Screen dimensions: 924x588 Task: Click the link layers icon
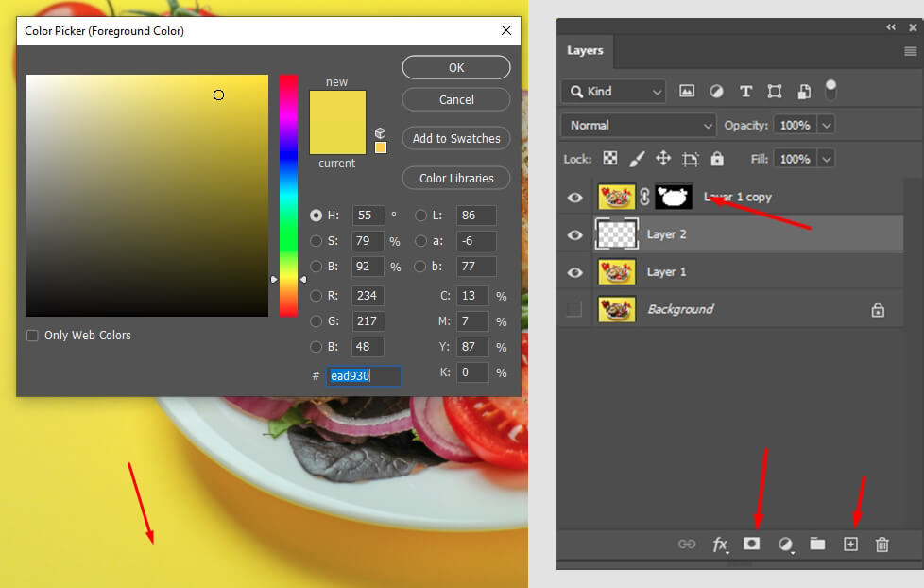click(x=687, y=544)
